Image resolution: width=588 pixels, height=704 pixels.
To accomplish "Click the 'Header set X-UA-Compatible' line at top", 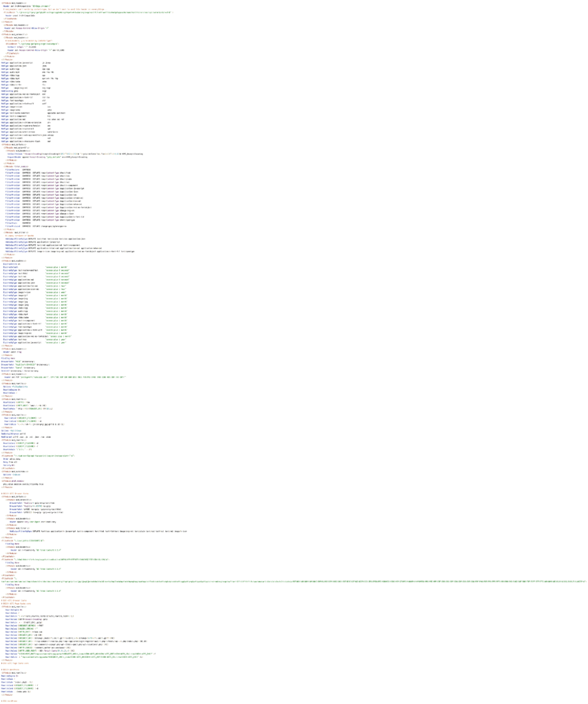I will pyautogui.click(x=27, y=5).
